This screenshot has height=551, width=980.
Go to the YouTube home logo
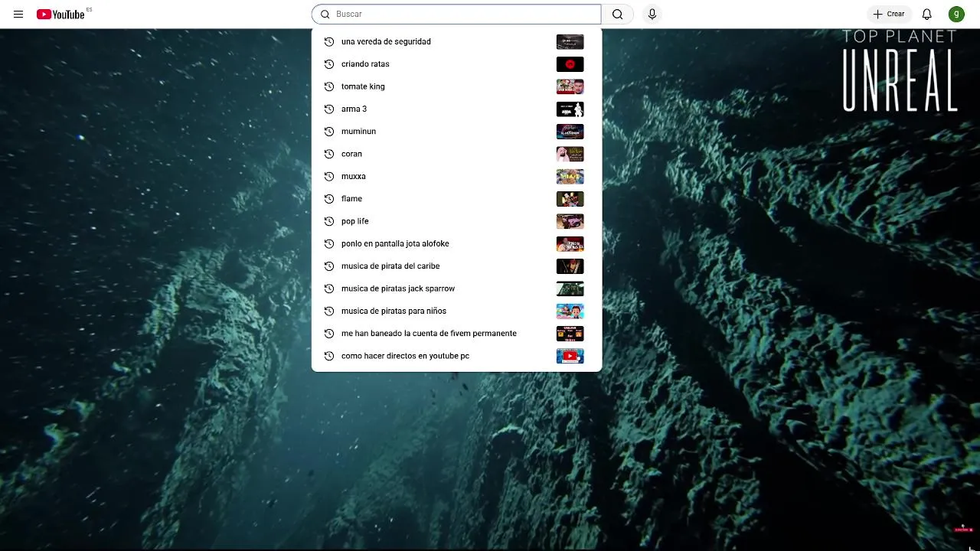[x=60, y=14]
